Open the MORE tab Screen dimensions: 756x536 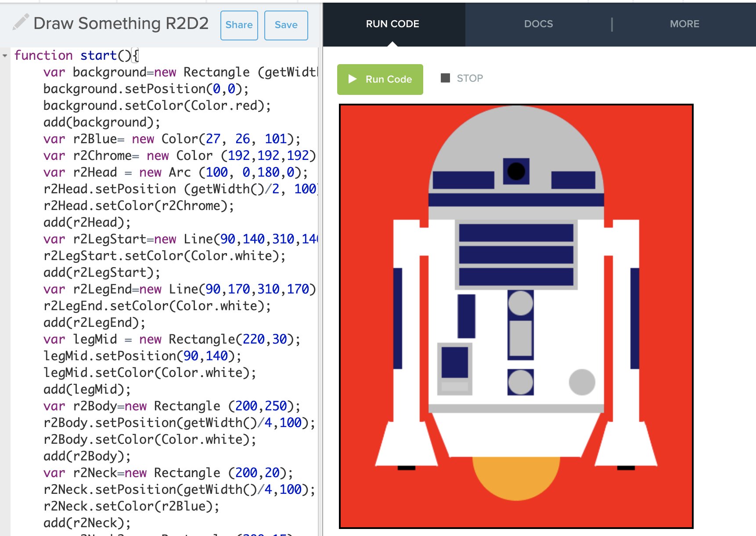(x=684, y=24)
